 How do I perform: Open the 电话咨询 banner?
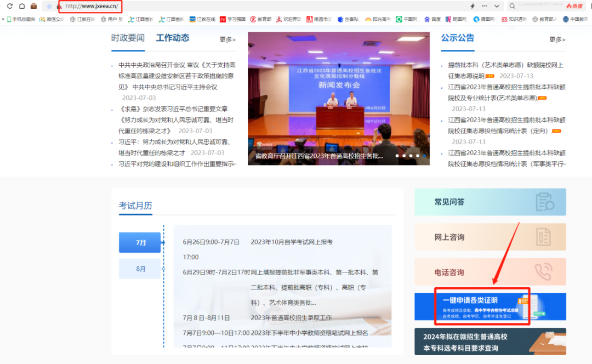click(x=490, y=272)
